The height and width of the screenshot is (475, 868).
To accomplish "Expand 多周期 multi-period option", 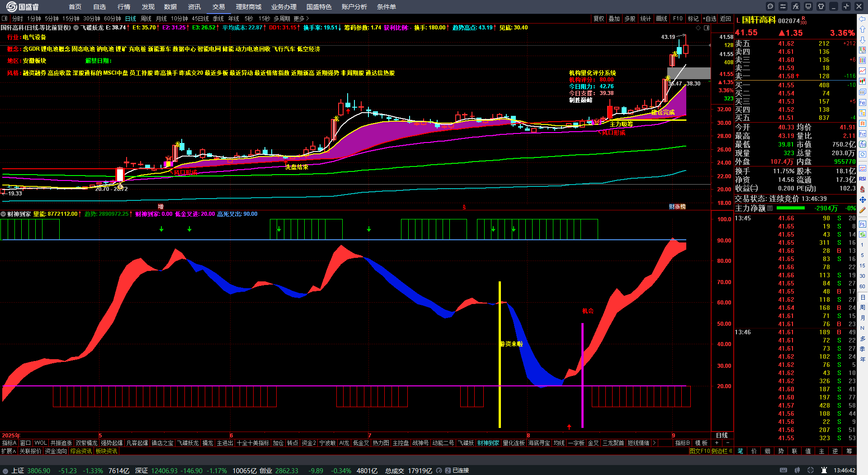I will tap(282, 19).
